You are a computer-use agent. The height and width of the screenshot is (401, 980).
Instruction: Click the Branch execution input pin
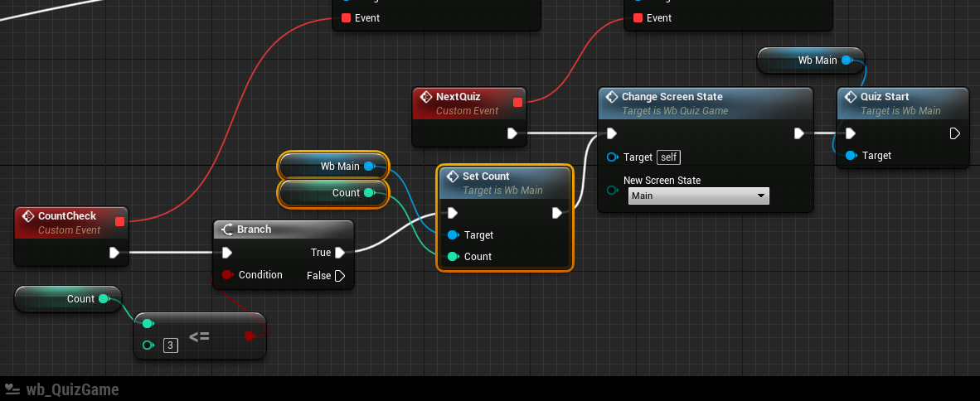click(227, 253)
